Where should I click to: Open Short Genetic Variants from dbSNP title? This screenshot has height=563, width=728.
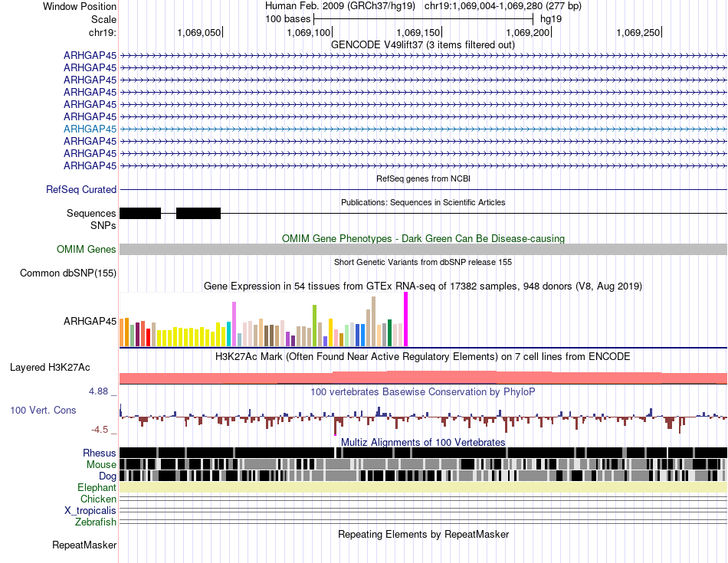coord(423,262)
